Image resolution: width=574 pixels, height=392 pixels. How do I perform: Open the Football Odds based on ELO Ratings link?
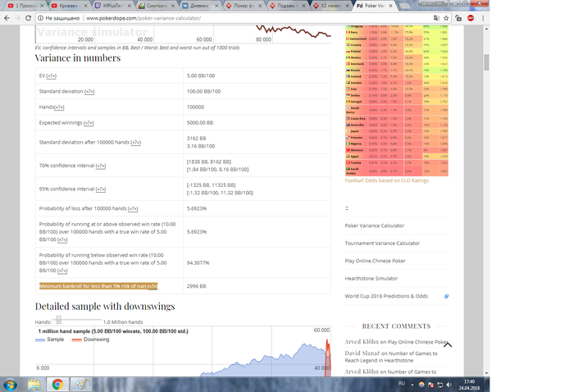click(386, 180)
